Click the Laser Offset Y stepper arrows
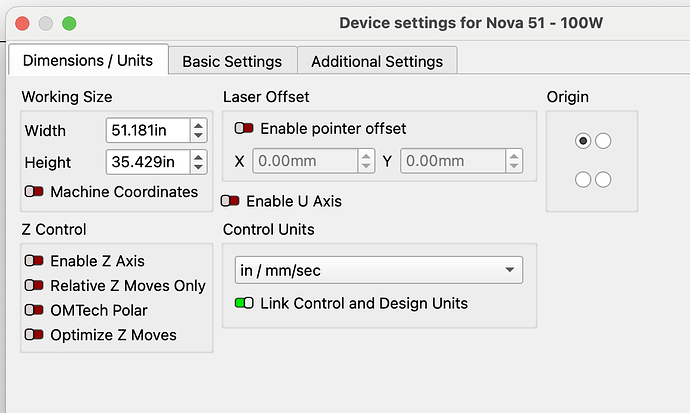 pyautogui.click(x=514, y=161)
